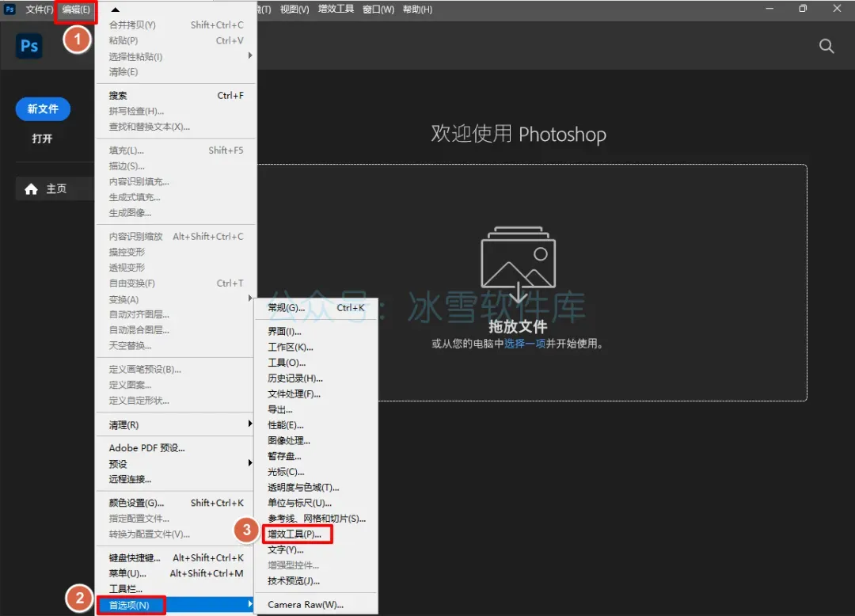Viewport: 855px width, 616px height.
Task: Close the Photoshop window
Action: [x=837, y=9]
